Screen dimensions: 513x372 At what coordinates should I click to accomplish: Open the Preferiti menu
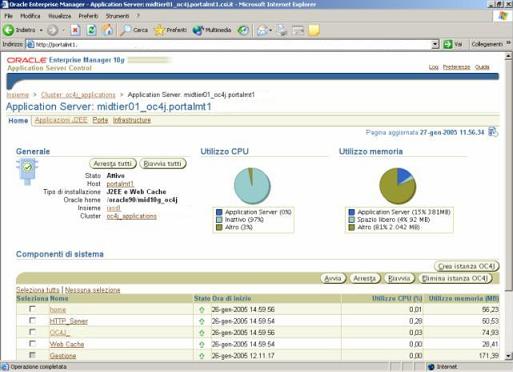pos(88,16)
